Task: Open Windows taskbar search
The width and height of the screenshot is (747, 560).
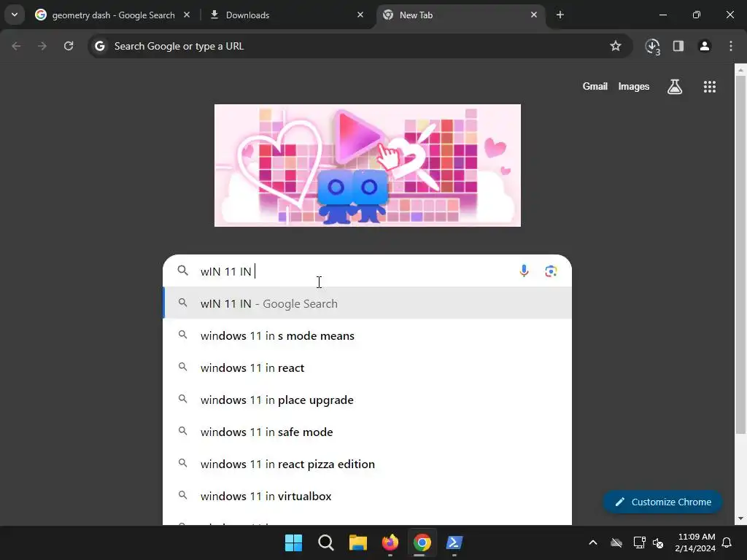Action: [326, 542]
